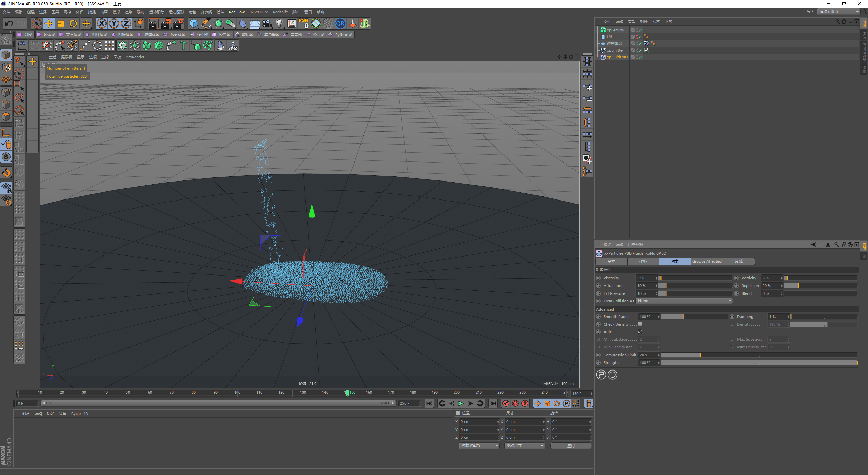Switch to Groups Affected tab

(x=707, y=261)
